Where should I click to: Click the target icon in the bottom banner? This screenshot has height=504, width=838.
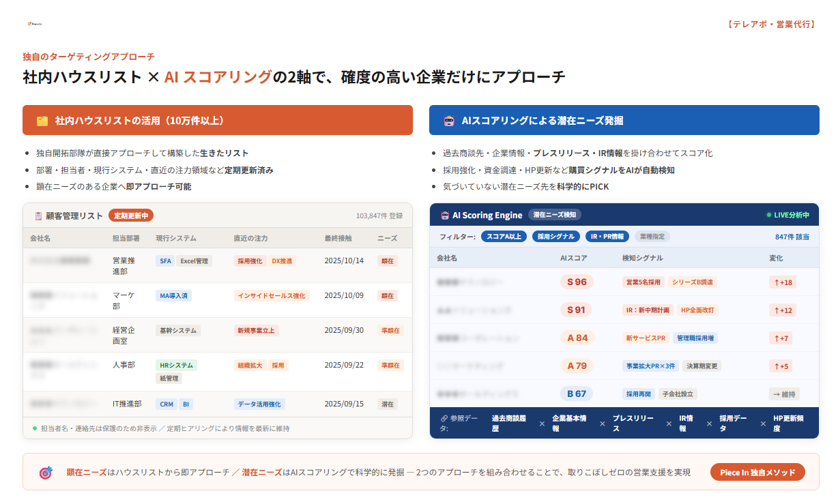click(42, 471)
